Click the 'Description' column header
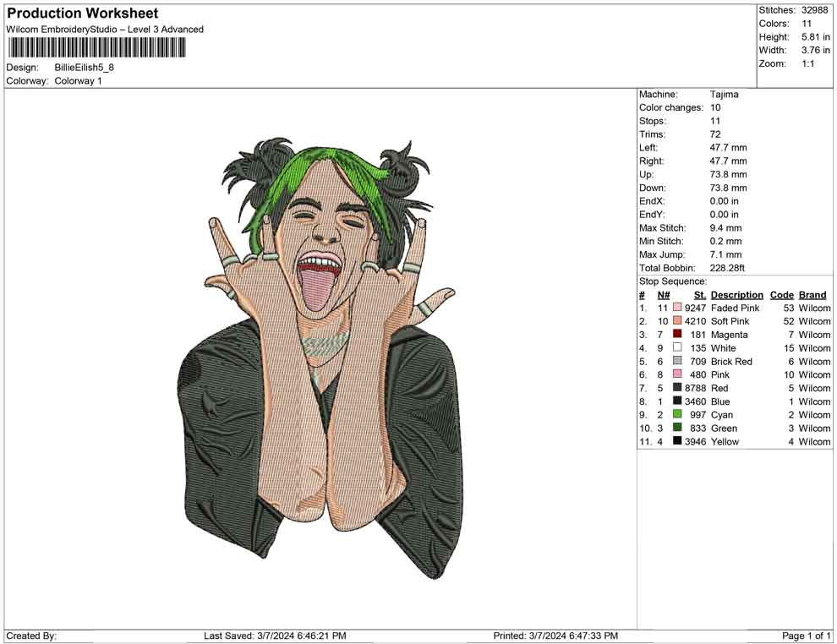 [737, 295]
